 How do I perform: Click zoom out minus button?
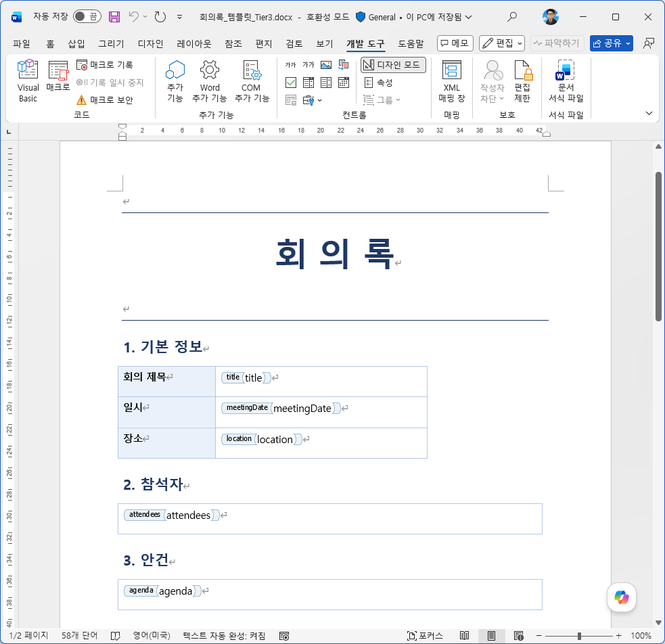[x=538, y=635]
